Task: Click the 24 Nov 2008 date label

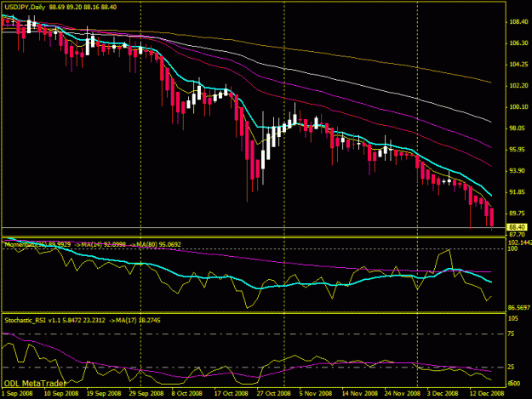Action: 403,394
